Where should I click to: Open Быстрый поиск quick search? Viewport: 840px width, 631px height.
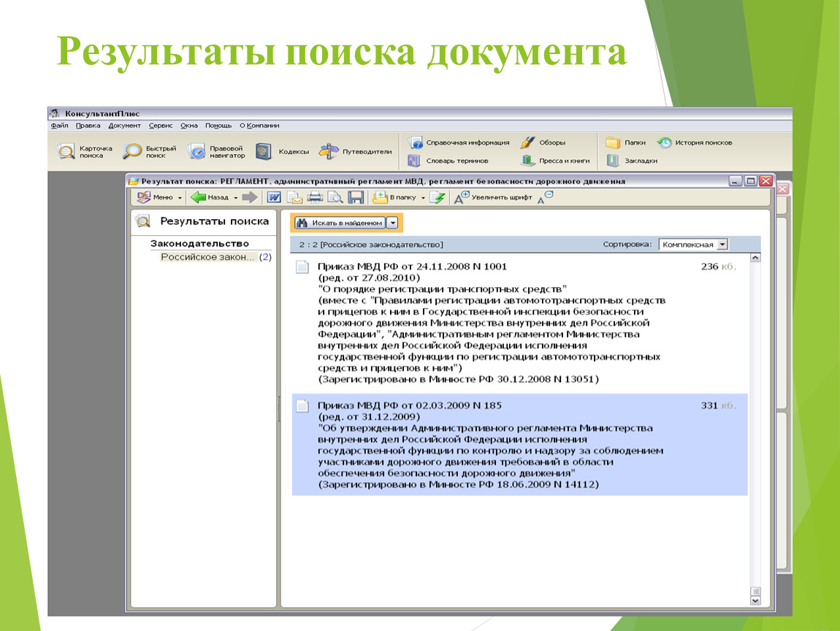click(x=149, y=152)
